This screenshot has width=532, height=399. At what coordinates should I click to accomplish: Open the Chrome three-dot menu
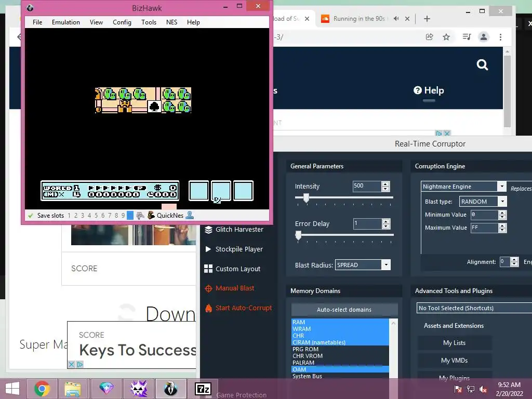pos(500,37)
